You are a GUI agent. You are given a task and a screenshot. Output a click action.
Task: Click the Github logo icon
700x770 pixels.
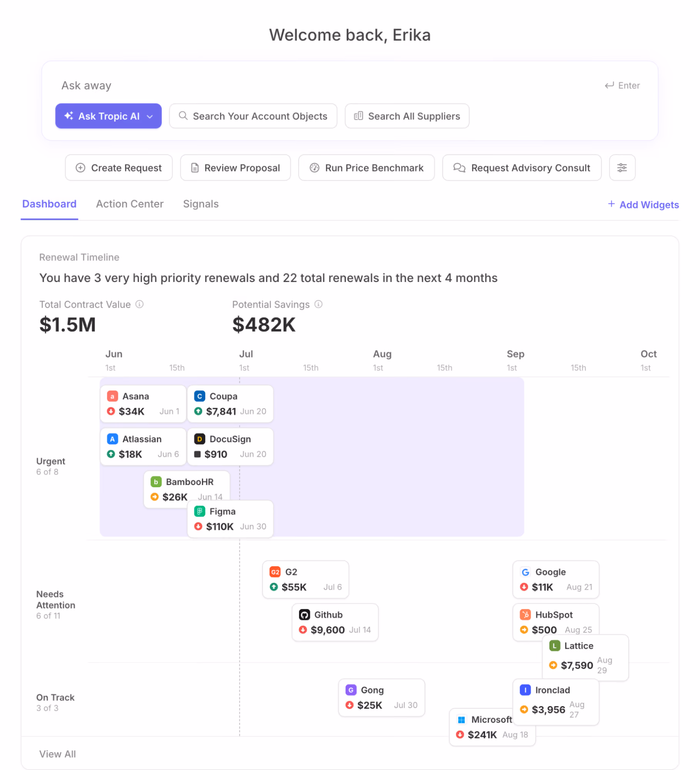304,614
